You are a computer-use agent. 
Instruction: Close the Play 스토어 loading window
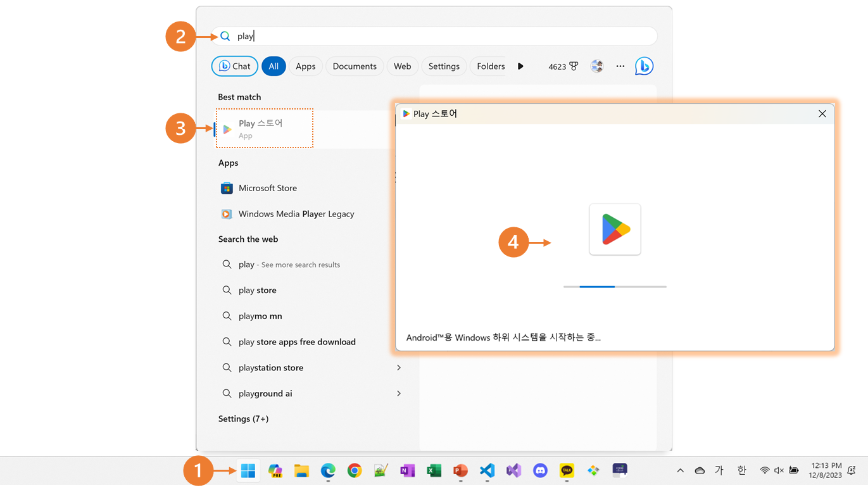822,114
